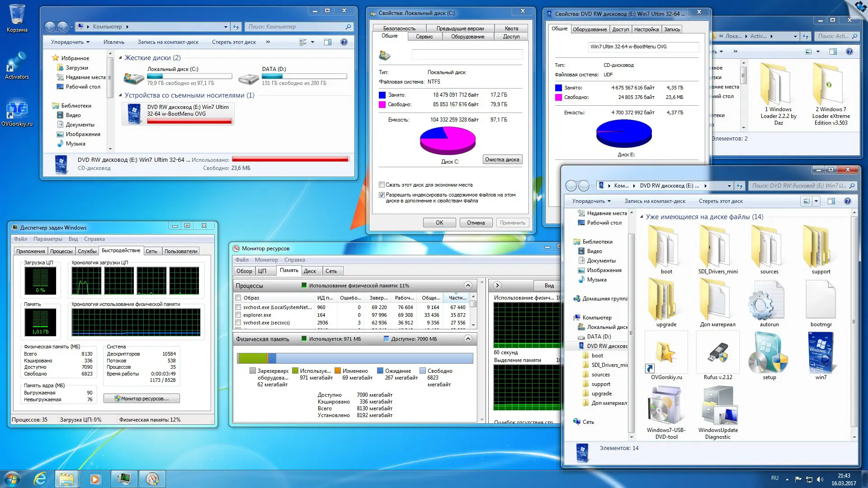The height and width of the screenshot is (488, 868).
Task: Launch Internet Explorer from the taskbar
Action: tap(40, 479)
